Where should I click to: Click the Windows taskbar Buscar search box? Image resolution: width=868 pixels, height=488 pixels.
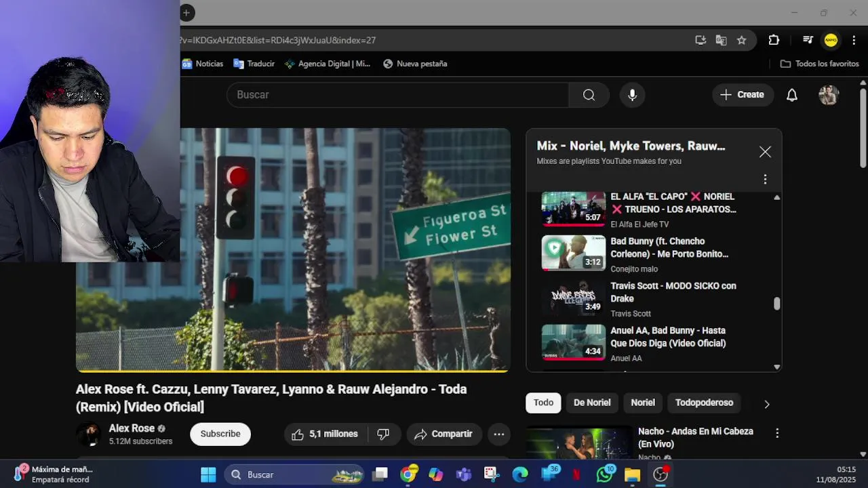pyautogui.click(x=295, y=474)
